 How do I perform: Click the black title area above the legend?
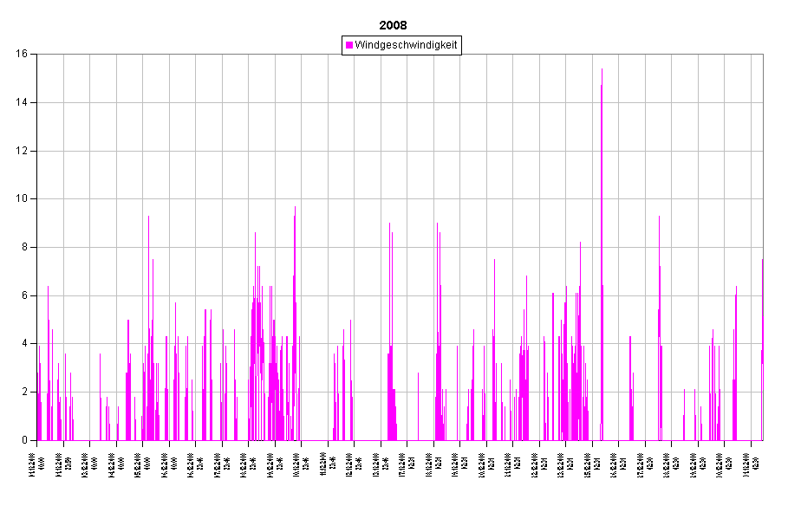pos(401,17)
